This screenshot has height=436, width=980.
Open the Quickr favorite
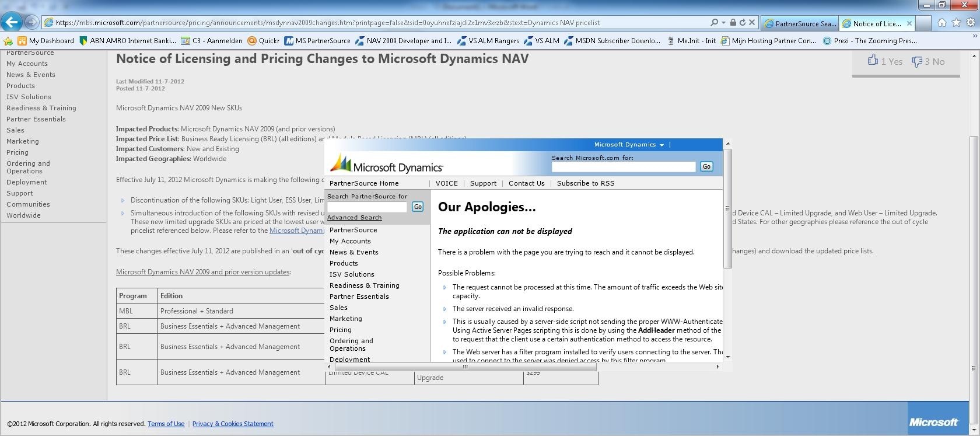coord(264,41)
